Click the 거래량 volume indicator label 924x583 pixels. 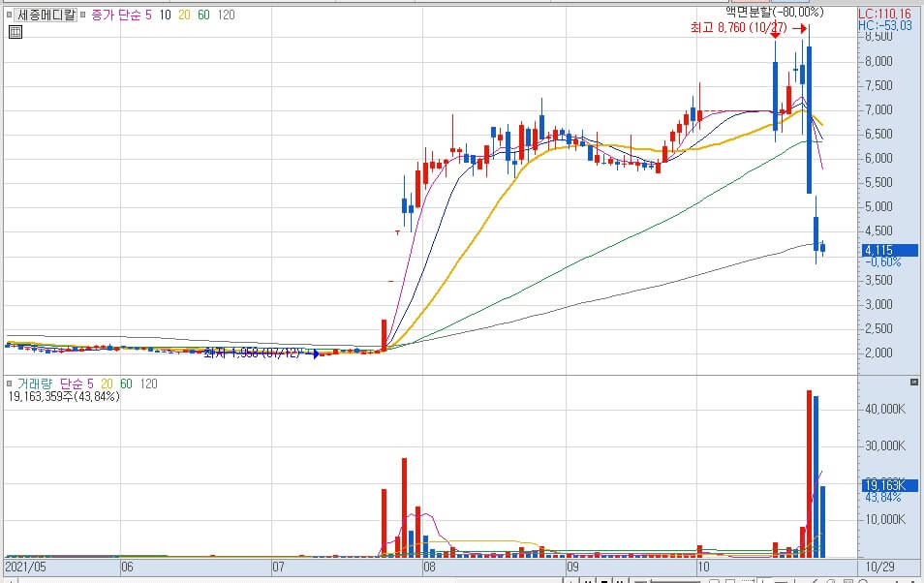[34, 384]
